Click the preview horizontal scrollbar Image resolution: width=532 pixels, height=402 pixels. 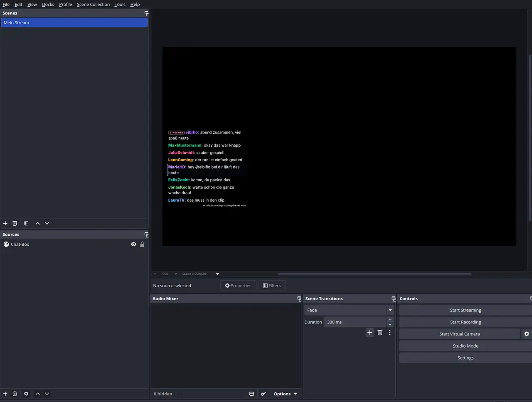(x=374, y=274)
